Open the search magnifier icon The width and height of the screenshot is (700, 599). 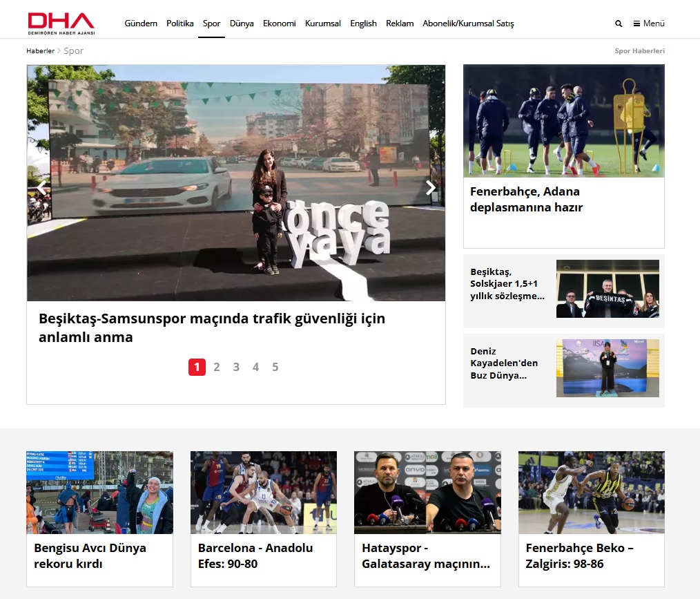(619, 23)
